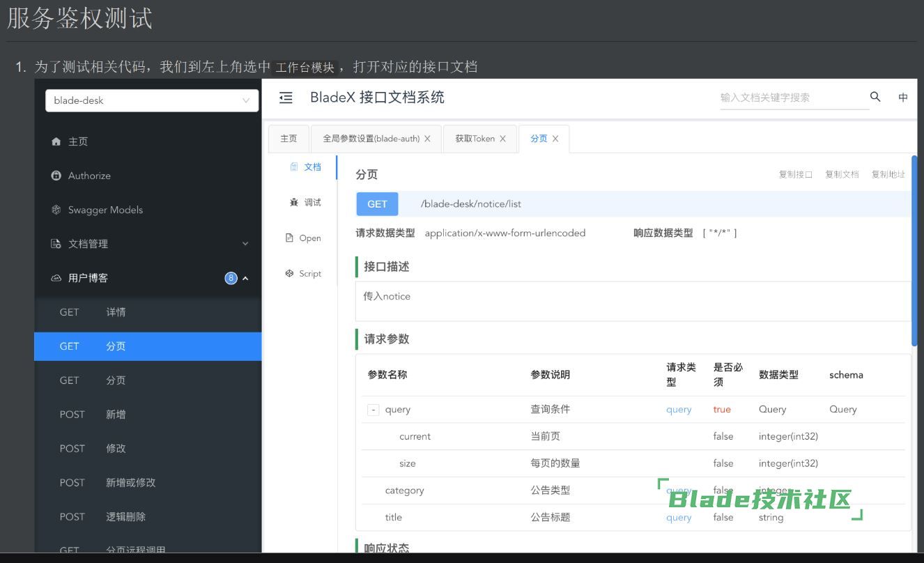Close the 全局参数设置(blade-auth) tab

tap(427, 139)
